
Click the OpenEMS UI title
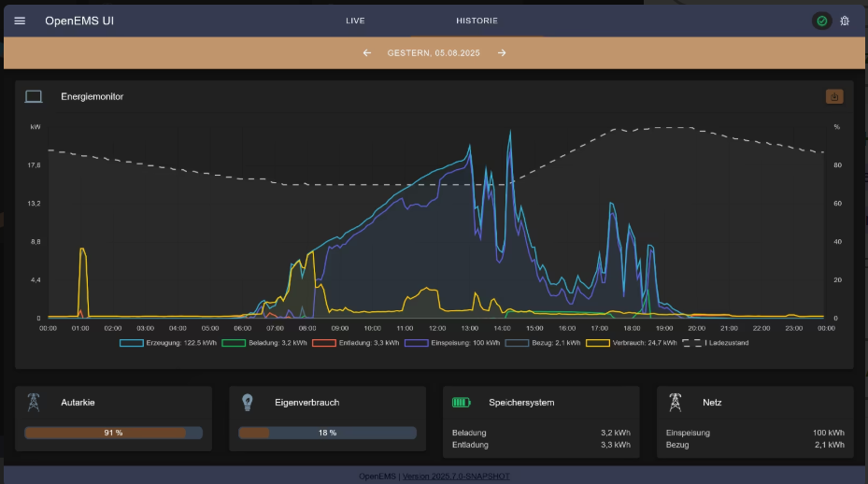pyautogui.click(x=79, y=21)
